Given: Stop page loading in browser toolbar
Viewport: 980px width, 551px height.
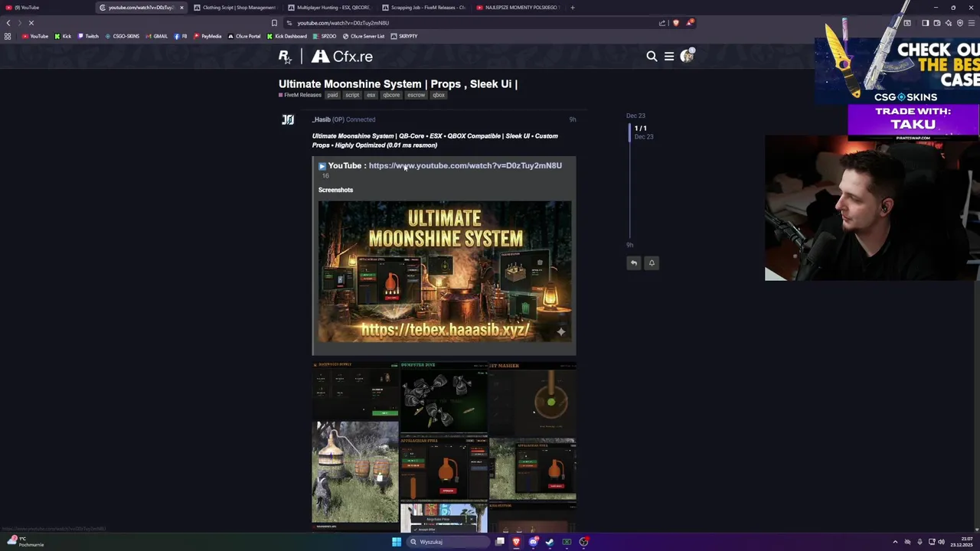Looking at the screenshot, I should point(31,23).
